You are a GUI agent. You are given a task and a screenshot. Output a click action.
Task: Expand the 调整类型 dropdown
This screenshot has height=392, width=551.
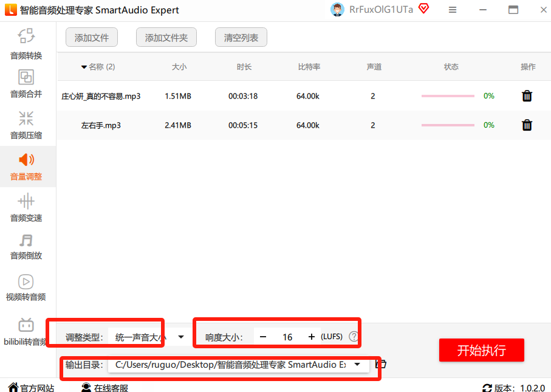pyautogui.click(x=181, y=337)
